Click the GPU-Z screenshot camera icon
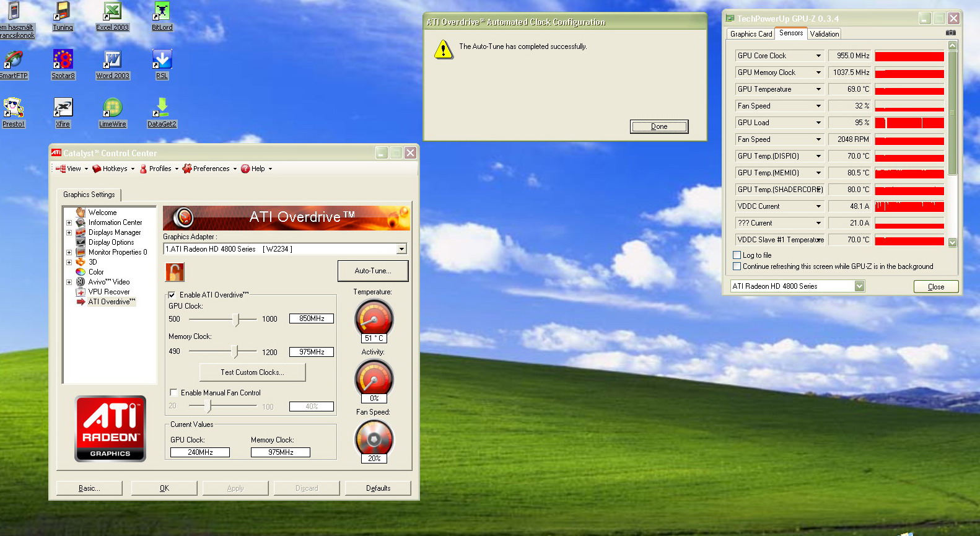Image resolution: width=980 pixels, height=536 pixels. (951, 33)
